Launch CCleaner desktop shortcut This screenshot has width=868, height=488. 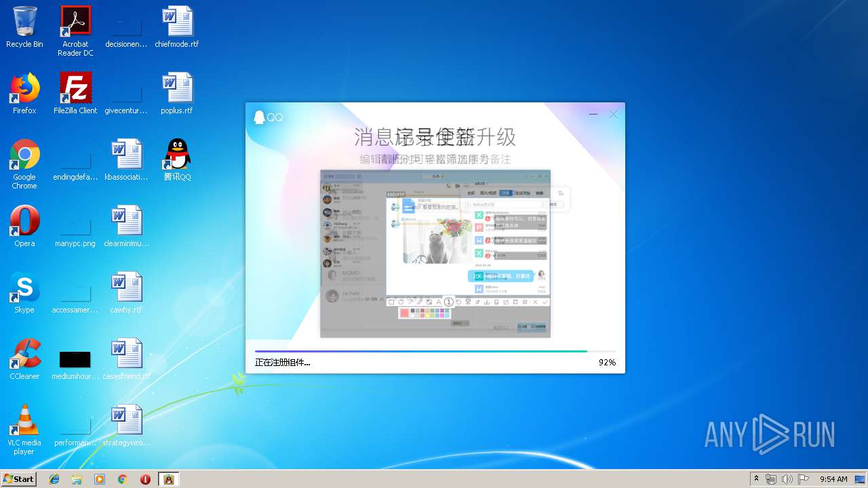24,359
